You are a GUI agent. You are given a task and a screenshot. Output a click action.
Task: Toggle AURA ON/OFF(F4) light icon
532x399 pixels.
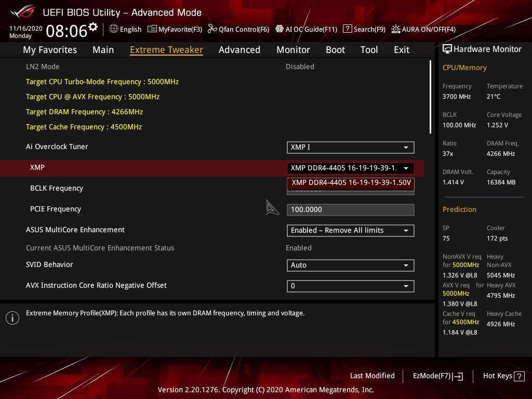(x=395, y=29)
